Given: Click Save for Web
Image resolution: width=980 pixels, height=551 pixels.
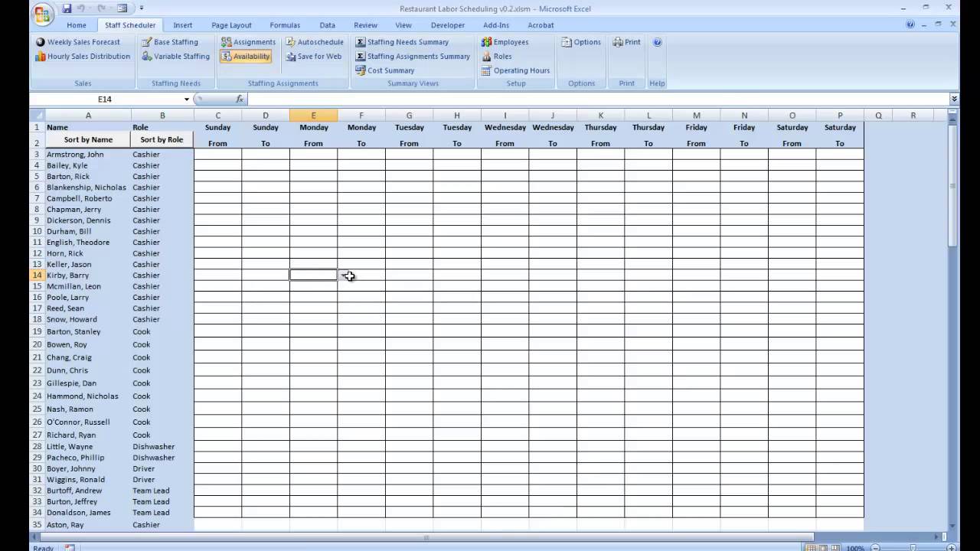Looking at the screenshot, I should 314,57.
